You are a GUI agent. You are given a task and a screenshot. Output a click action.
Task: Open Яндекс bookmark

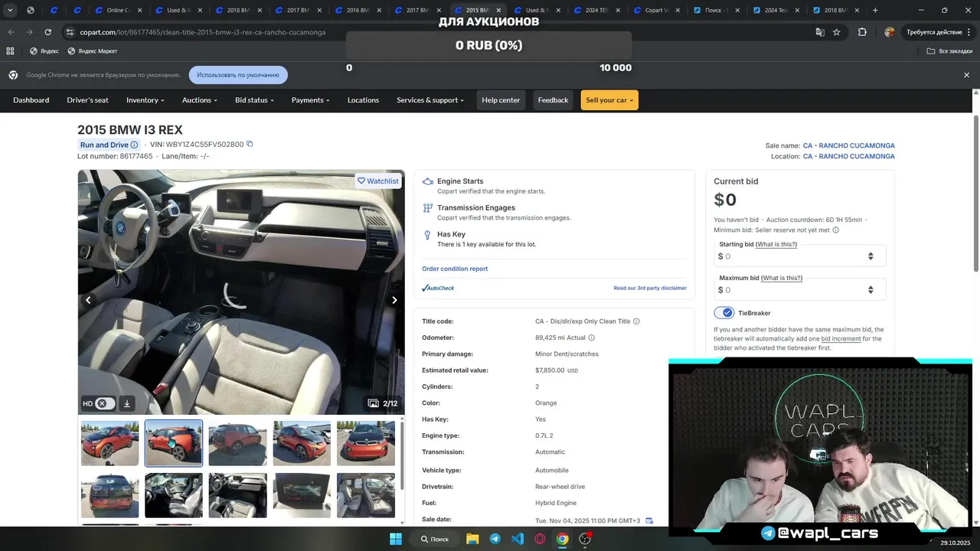click(44, 51)
